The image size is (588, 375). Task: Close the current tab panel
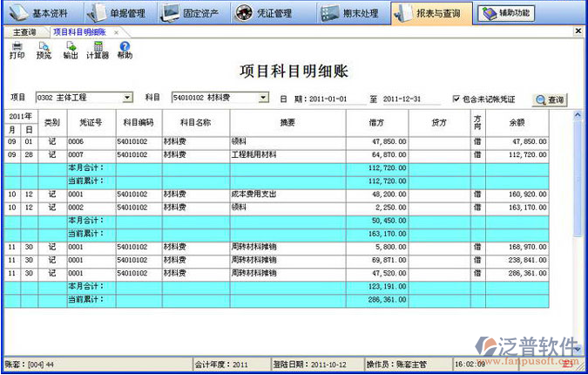pyautogui.click(x=579, y=31)
